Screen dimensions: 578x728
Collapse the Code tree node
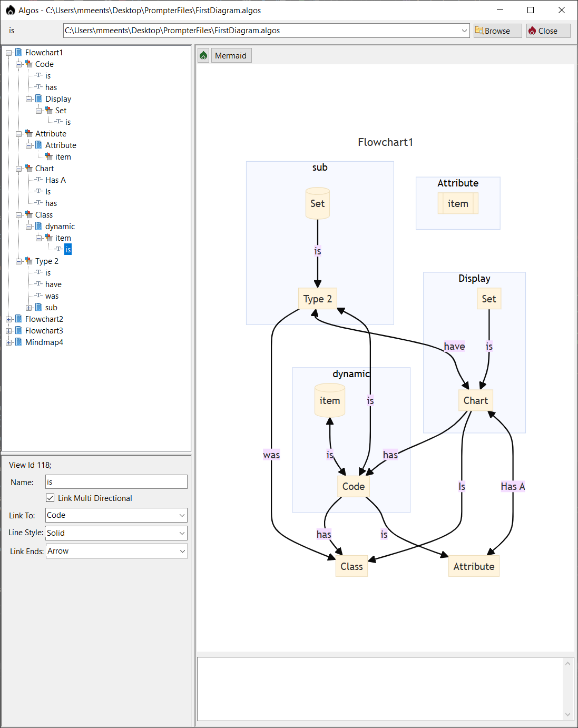[x=19, y=64]
